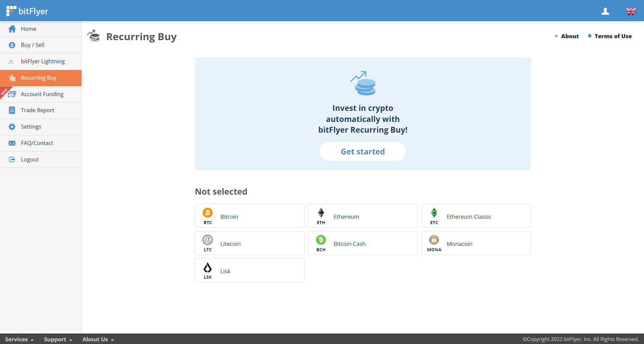The image size is (644, 344).
Task: Click the Ethereum Classic ETC icon
Action: (x=434, y=213)
